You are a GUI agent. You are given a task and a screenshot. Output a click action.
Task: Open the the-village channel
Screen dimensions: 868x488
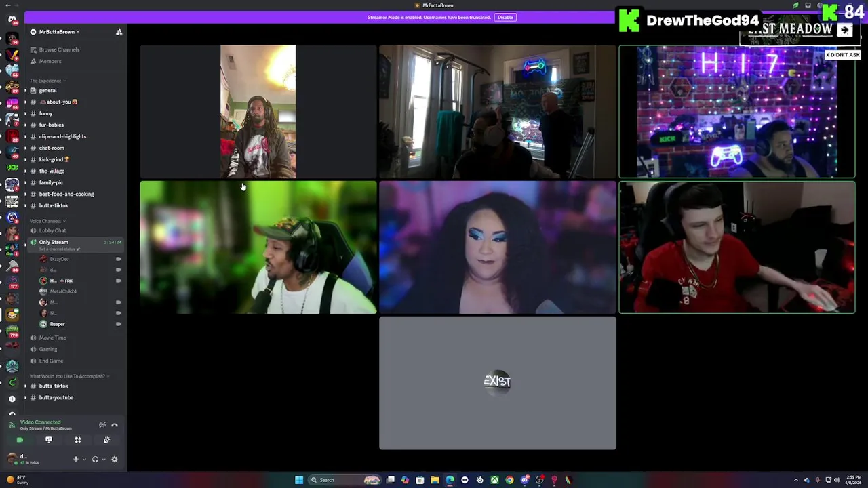click(52, 171)
